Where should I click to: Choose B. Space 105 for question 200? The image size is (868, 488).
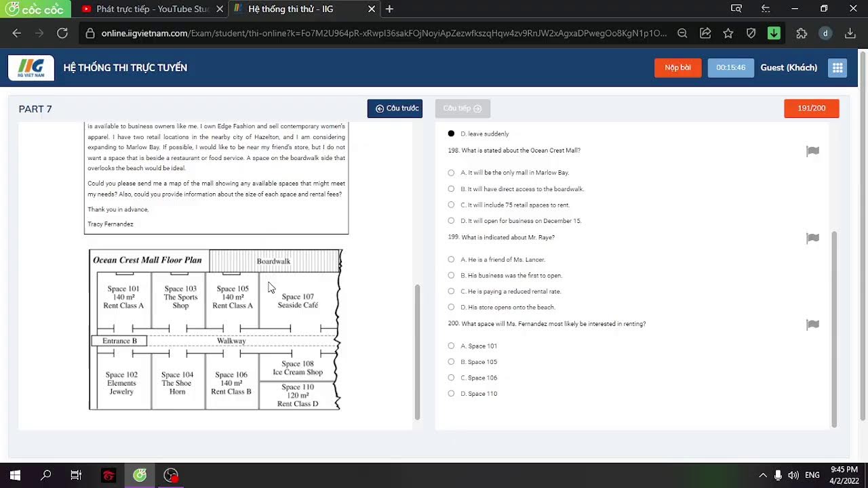tap(451, 362)
